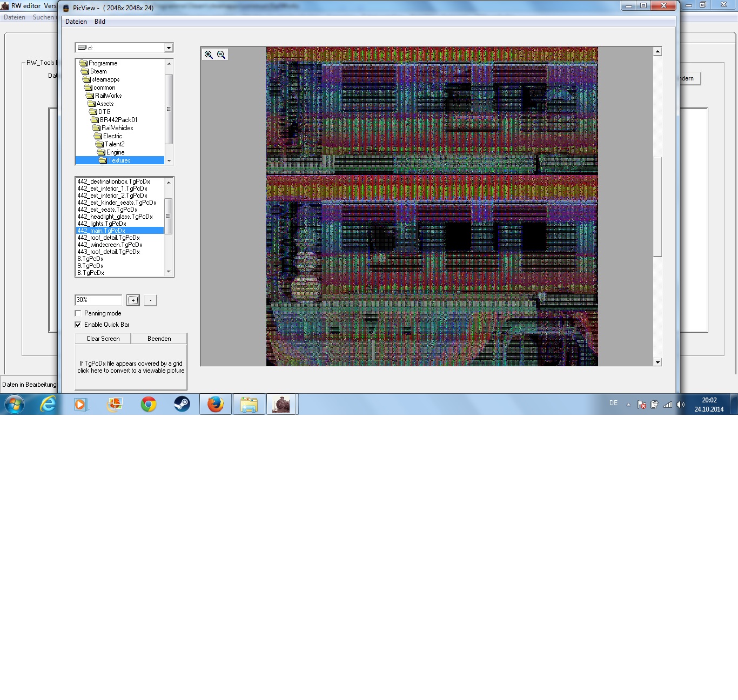
Task: Switch to Firefox in the taskbar
Action: tap(216, 404)
